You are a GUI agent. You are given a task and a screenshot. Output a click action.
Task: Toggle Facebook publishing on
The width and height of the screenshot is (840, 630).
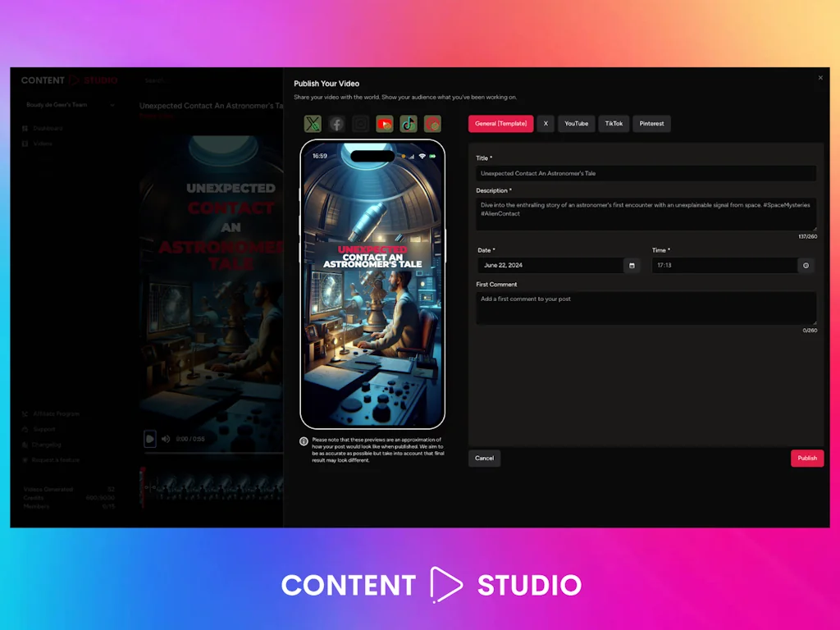pyautogui.click(x=336, y=124)
